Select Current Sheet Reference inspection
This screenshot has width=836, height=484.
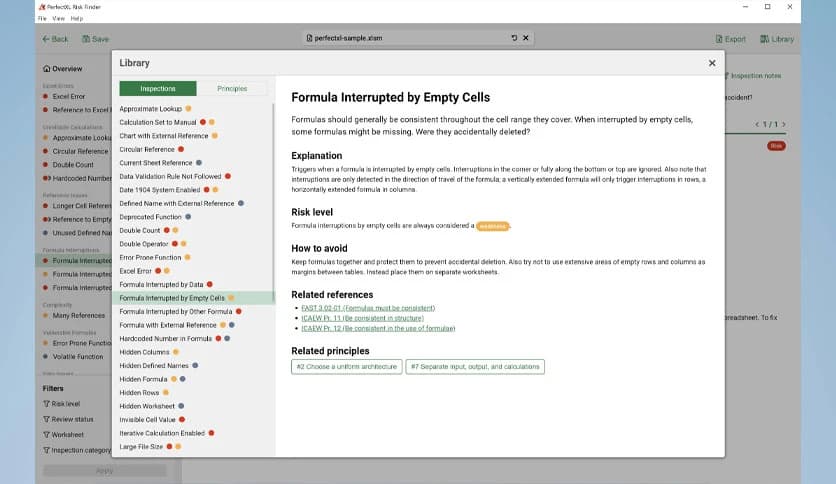(160, 163)
